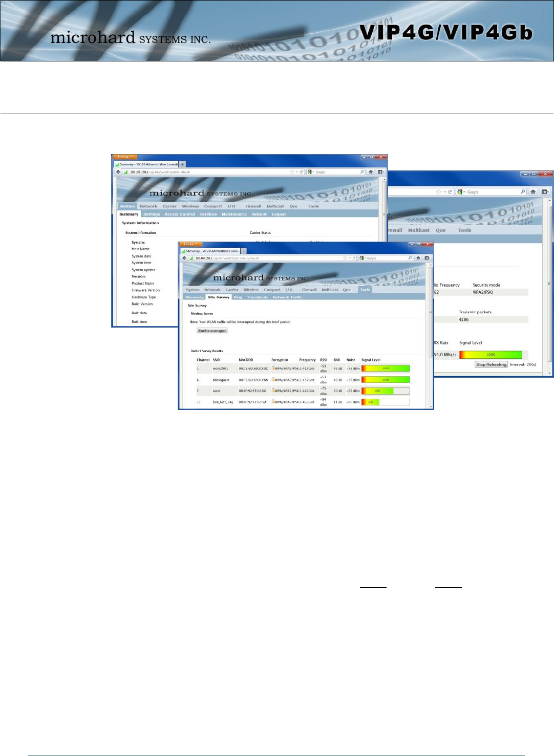Open the Wireless menu in the Site Survey window
This screenshot has height=756, width=554.
251,290
